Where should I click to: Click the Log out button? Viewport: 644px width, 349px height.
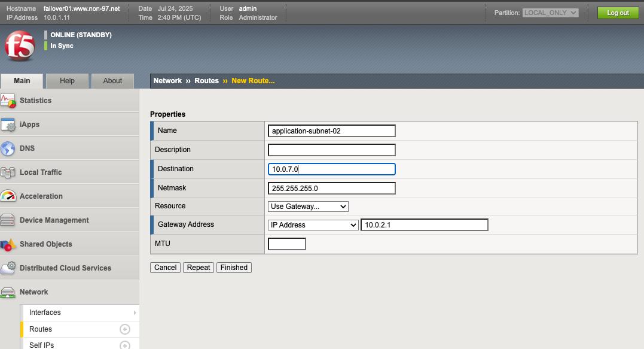pyautogui.click(x=618, y=13)
